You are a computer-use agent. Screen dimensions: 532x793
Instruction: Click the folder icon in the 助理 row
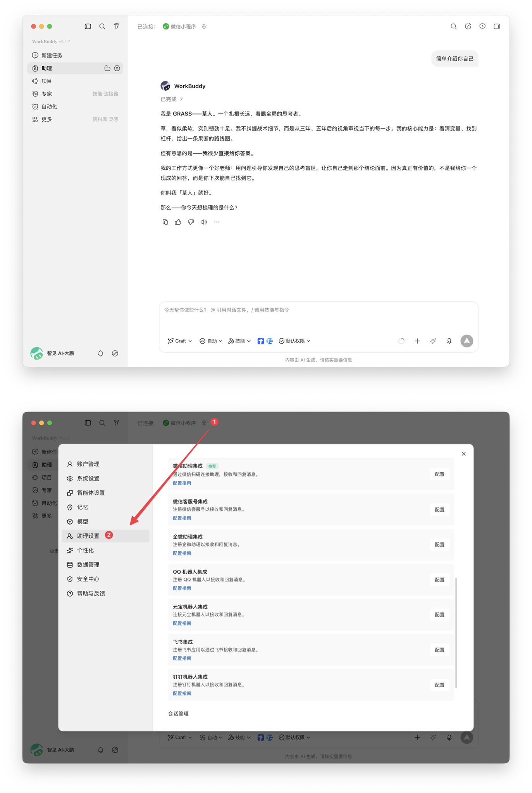pos(107,68)
